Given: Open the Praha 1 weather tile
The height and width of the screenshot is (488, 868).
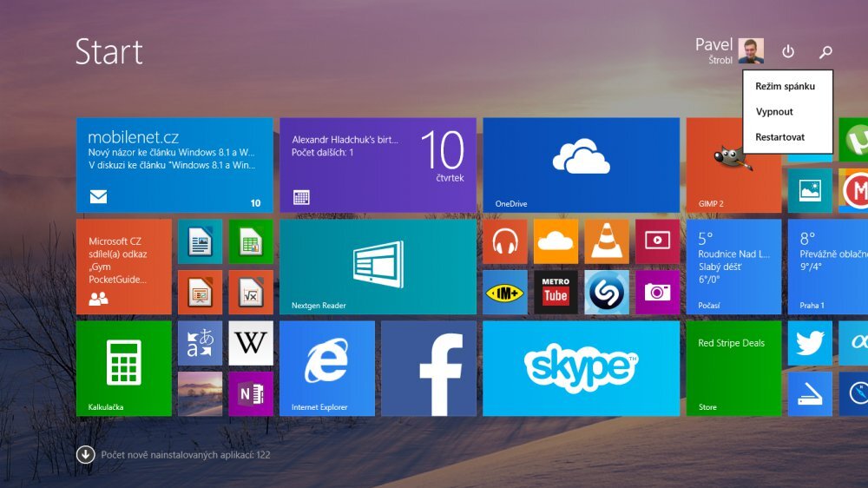Looking at the screenshot, I should tap(827, 267).
